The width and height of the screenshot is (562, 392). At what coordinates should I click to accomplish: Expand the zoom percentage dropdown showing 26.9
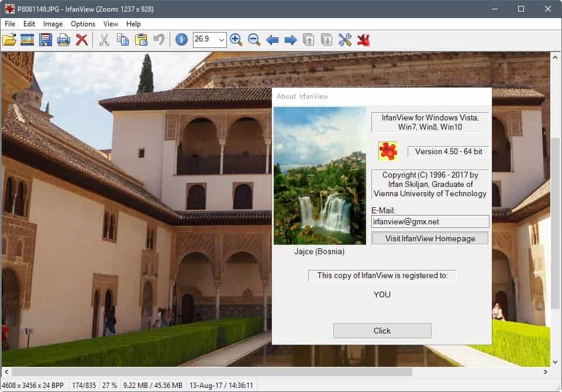(221, 40)
